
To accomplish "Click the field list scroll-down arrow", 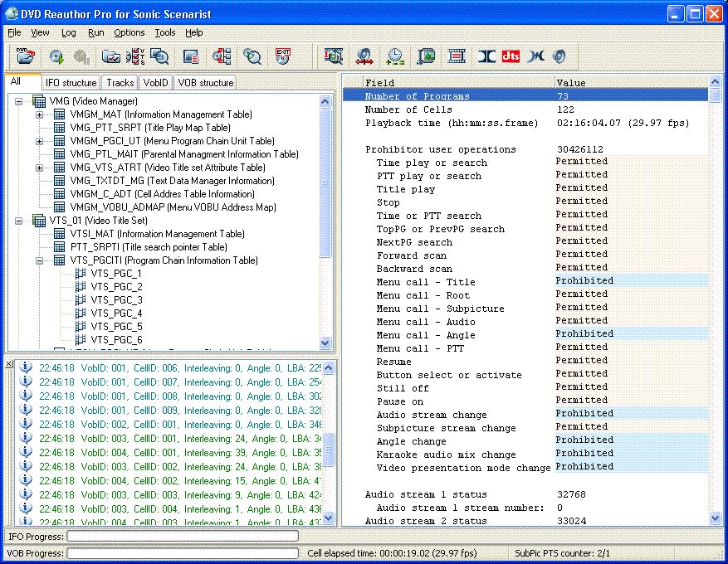I will (x=715, y=518).
